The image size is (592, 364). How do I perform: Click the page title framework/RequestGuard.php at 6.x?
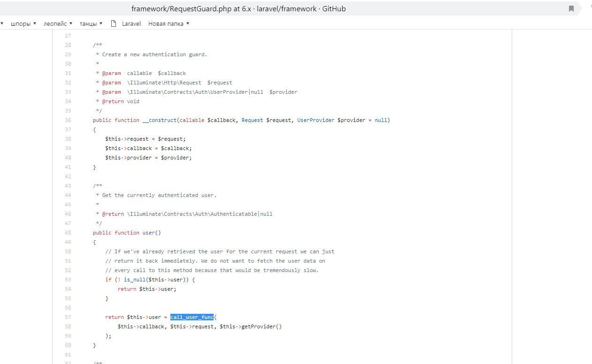(x=238, y=8)
